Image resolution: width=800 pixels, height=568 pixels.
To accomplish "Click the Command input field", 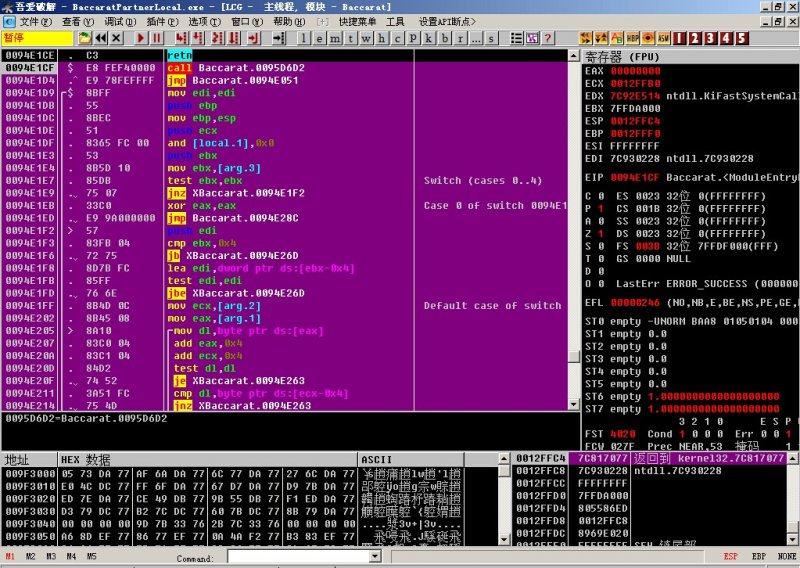I will (298, 556).
